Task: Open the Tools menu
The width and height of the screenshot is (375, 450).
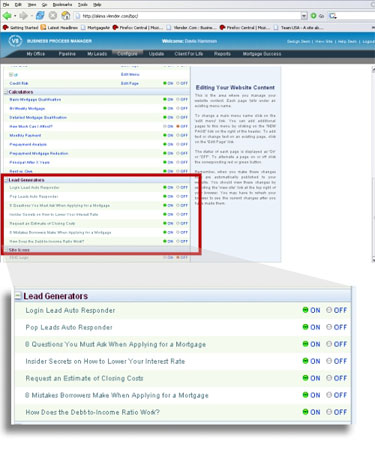Action: coord(82,5)
